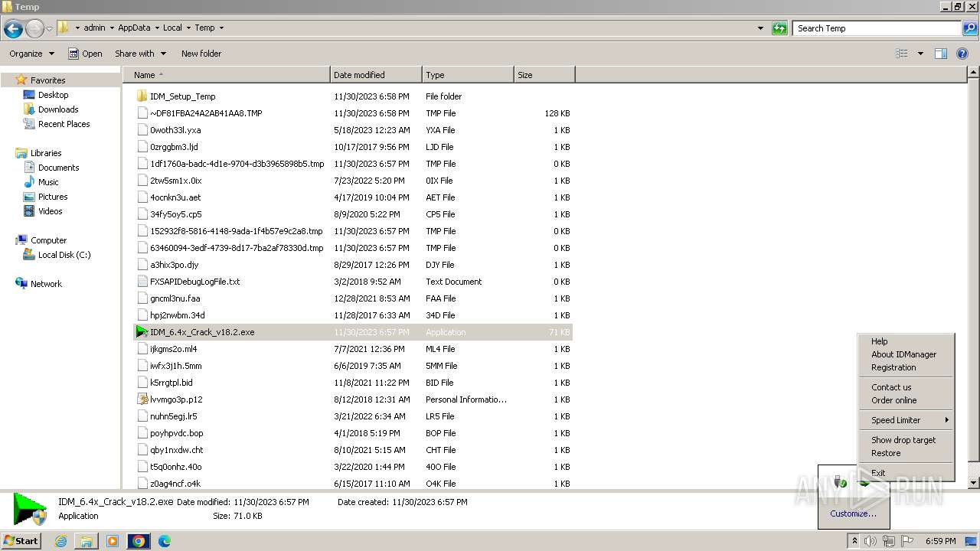Open Pictures library
The height and width of the screenshot is (551, 980).
click(53, 197)
